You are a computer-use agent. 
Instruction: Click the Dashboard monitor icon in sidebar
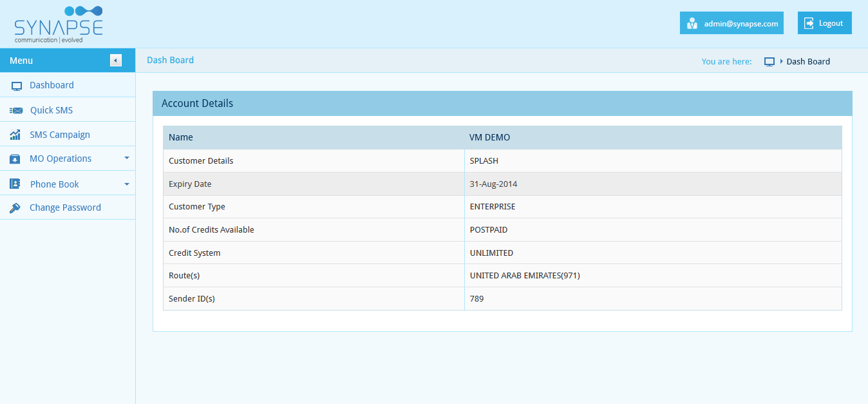pyautogui.click(x=17, y=86)
